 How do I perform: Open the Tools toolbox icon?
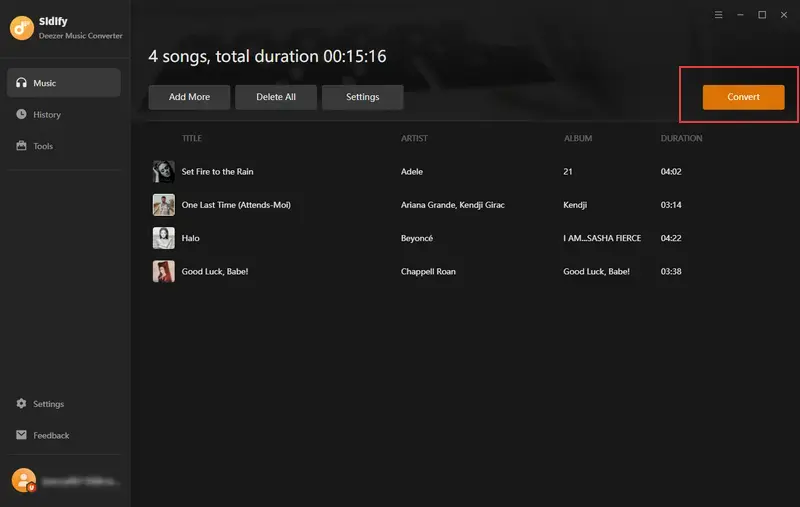tap(21, 146)
